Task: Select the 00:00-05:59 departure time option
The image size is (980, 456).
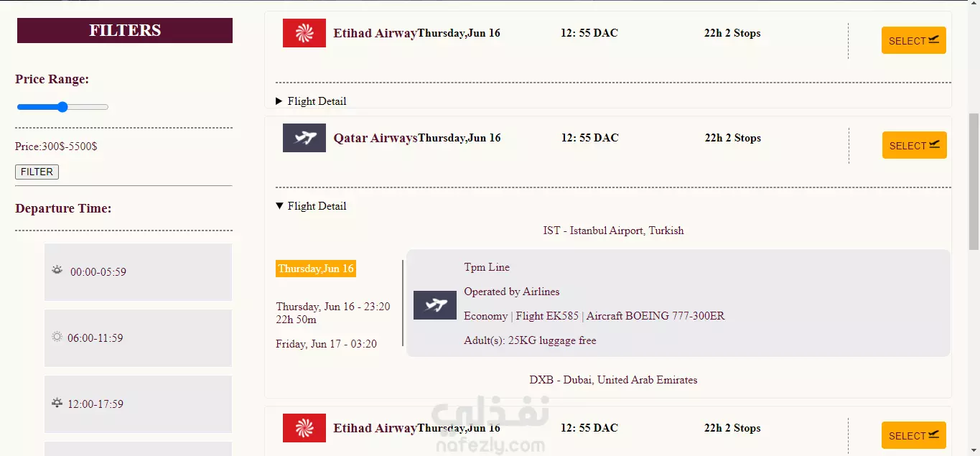Action: [x=138, y=272]
